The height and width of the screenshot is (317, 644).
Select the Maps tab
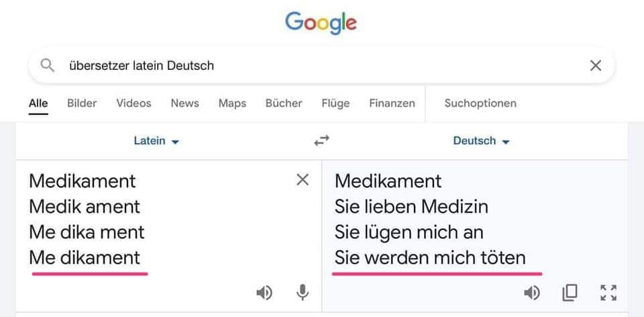232,103
